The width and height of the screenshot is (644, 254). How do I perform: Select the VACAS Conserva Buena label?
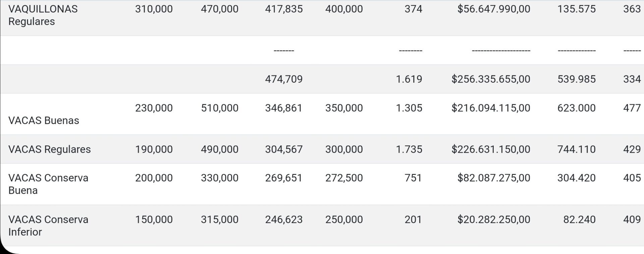[48, 184]
